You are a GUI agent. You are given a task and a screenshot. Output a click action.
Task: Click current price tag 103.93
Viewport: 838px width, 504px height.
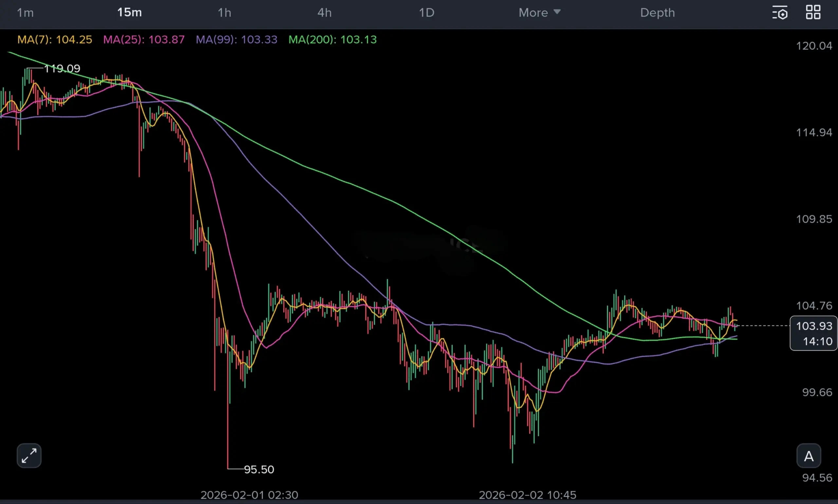[814, 326]
